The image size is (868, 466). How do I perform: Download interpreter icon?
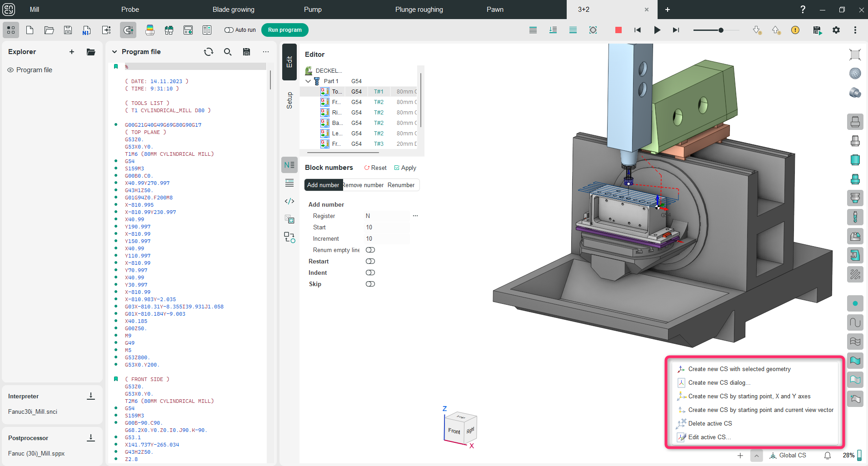91,396
